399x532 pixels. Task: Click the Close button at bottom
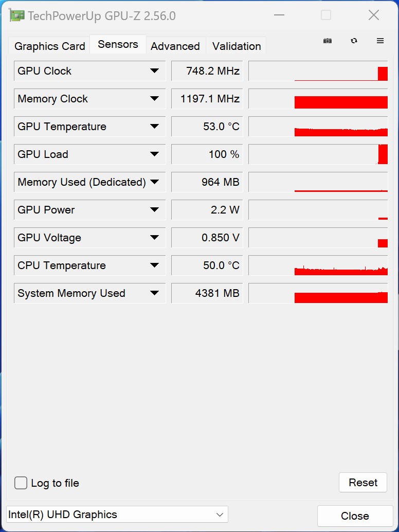point(355,516)
